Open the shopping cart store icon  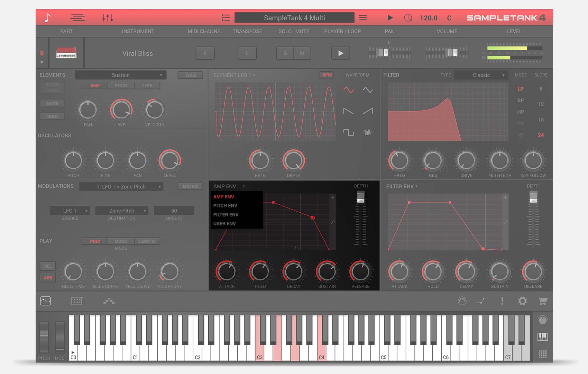click(542, 301)
